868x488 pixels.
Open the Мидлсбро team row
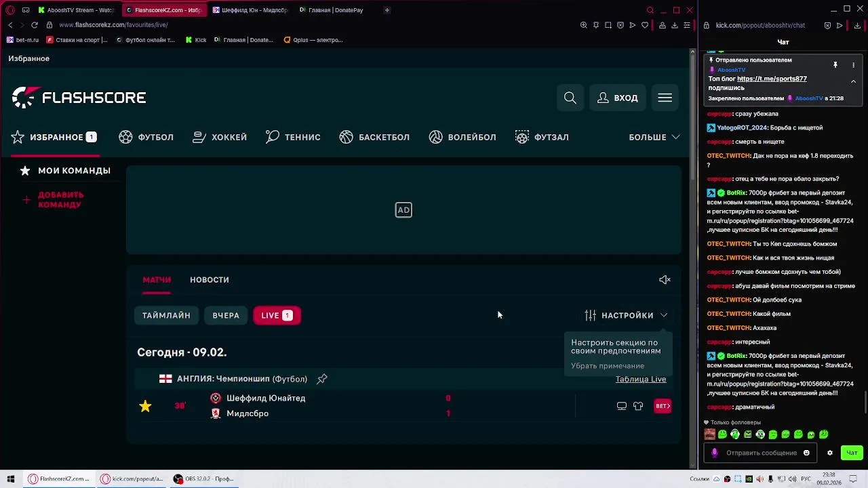pos(248,413)
